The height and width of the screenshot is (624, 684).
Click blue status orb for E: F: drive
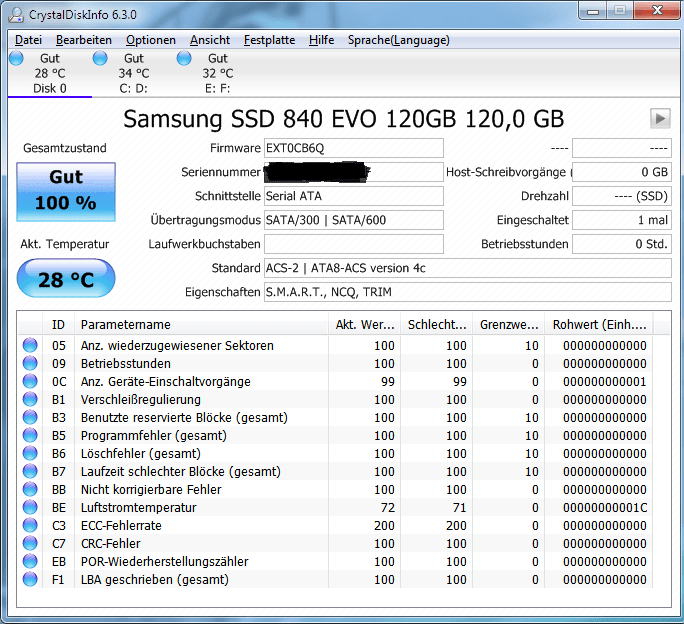(184, 58)
